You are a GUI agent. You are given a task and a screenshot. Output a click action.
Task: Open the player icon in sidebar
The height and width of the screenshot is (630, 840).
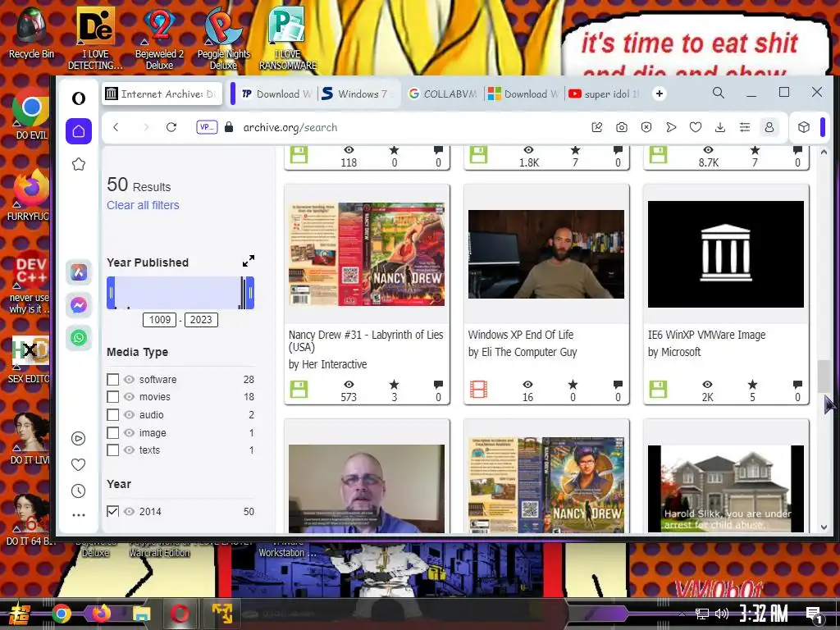tap(78, 438)
